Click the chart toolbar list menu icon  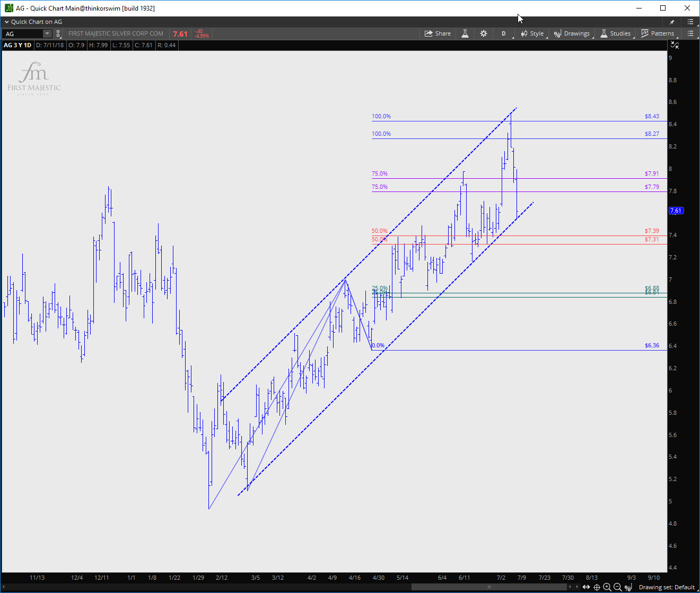click(690, 33)
